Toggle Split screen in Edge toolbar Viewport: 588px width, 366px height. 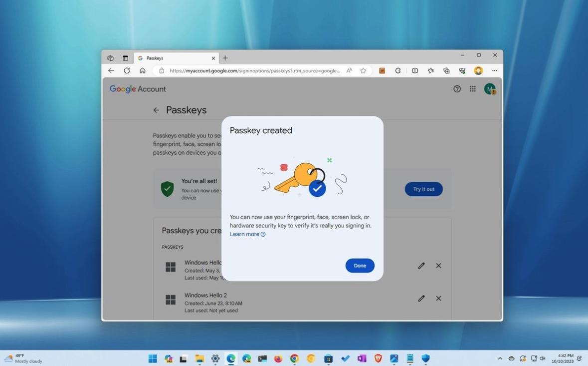click(x=415, y=70)
